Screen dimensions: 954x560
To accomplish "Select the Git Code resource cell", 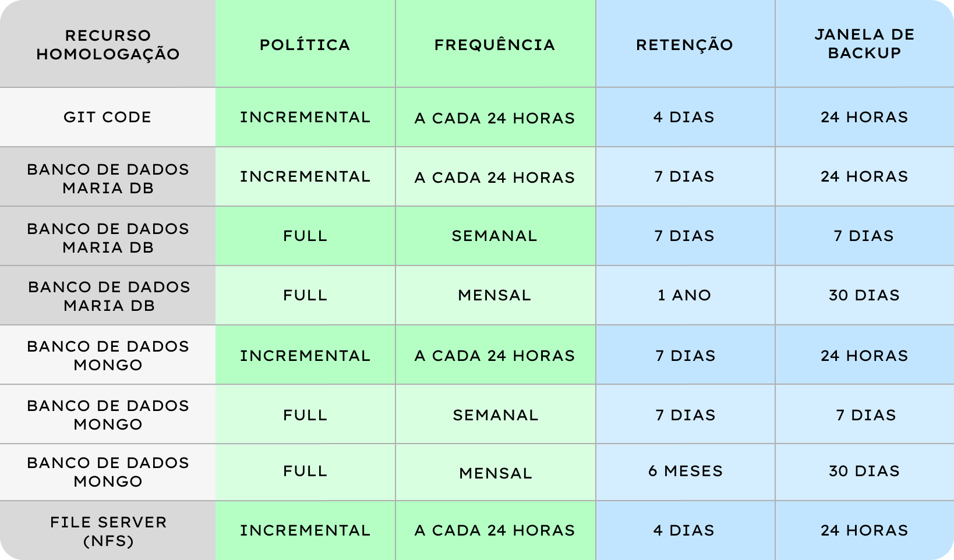I will pos(108,117).
